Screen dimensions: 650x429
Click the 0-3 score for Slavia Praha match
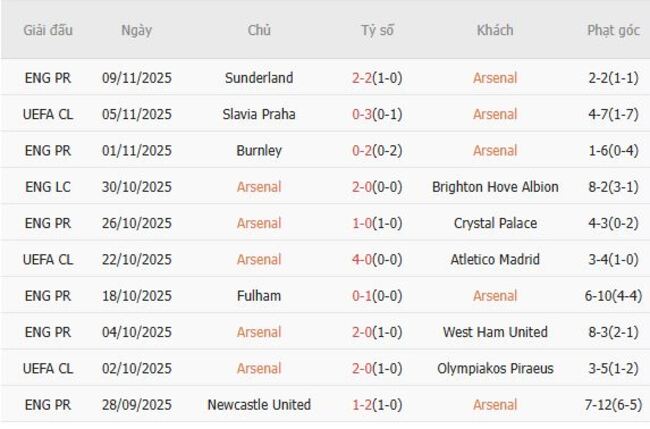coord(363,114)
